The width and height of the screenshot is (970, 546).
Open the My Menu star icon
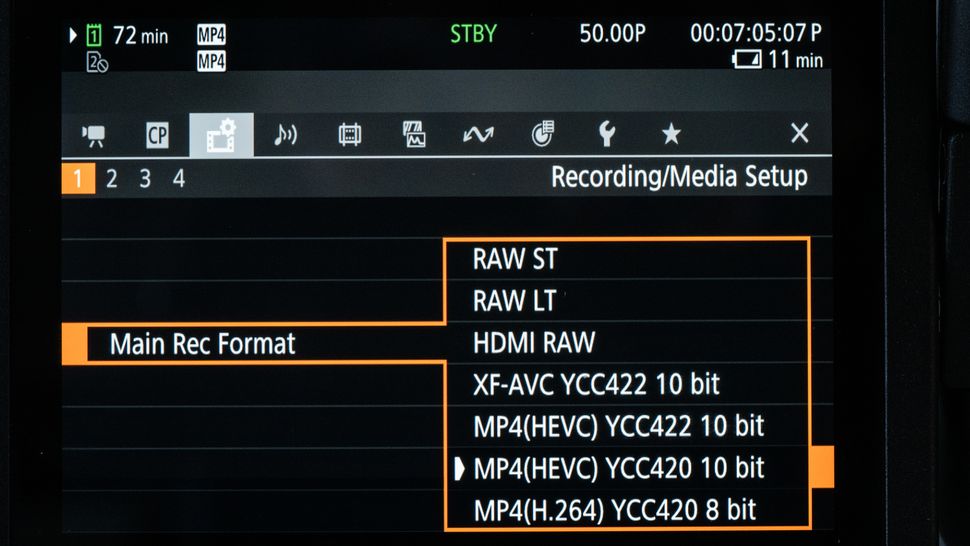coord(671,135)
